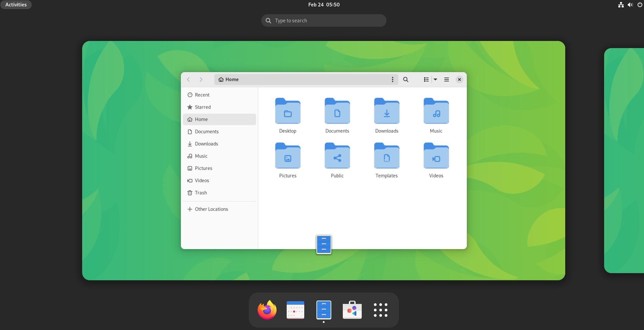Expand the view options dropdown arrow
The width and height of the screenshot is (644, 330).
[x=435, y=80]
